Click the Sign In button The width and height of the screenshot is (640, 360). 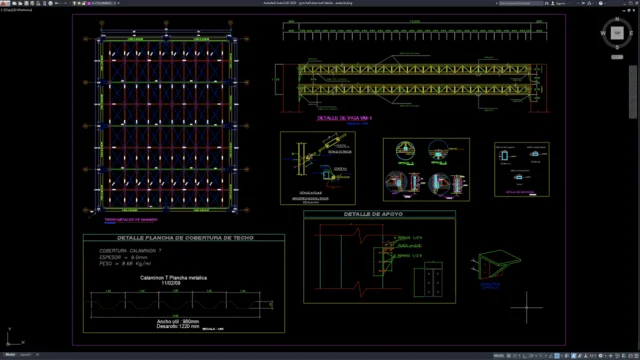pos(558,3)
